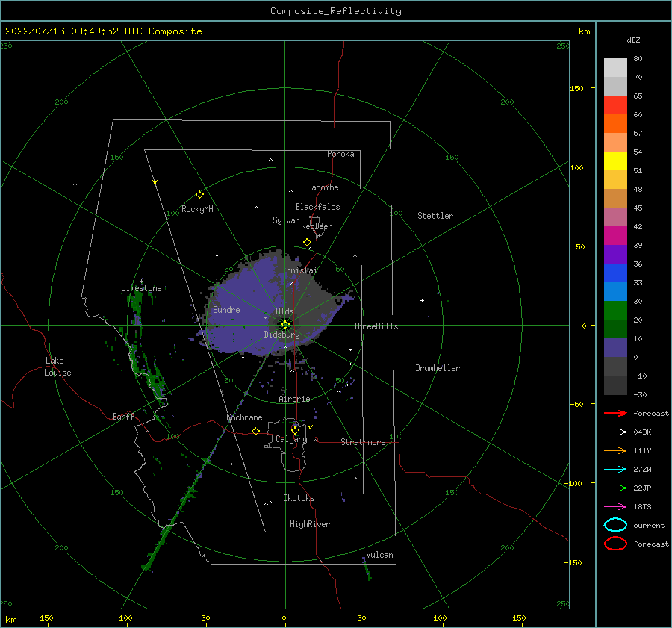Click the Drumheller city label
The height and width of the screenshot is (628, 672).
point(438,368)
